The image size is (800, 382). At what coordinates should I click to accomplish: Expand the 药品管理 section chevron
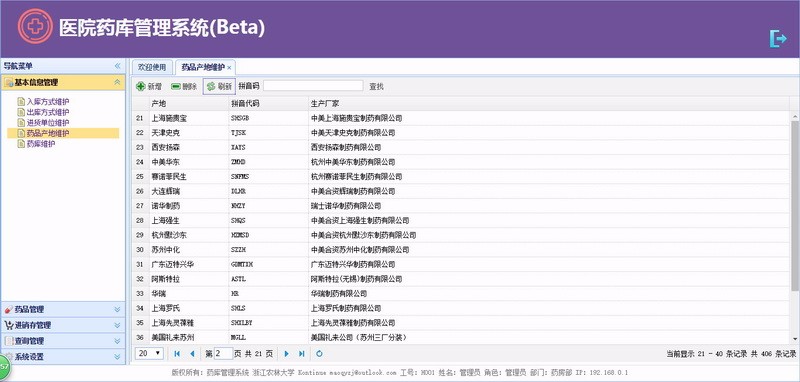(x=117, y=309)
